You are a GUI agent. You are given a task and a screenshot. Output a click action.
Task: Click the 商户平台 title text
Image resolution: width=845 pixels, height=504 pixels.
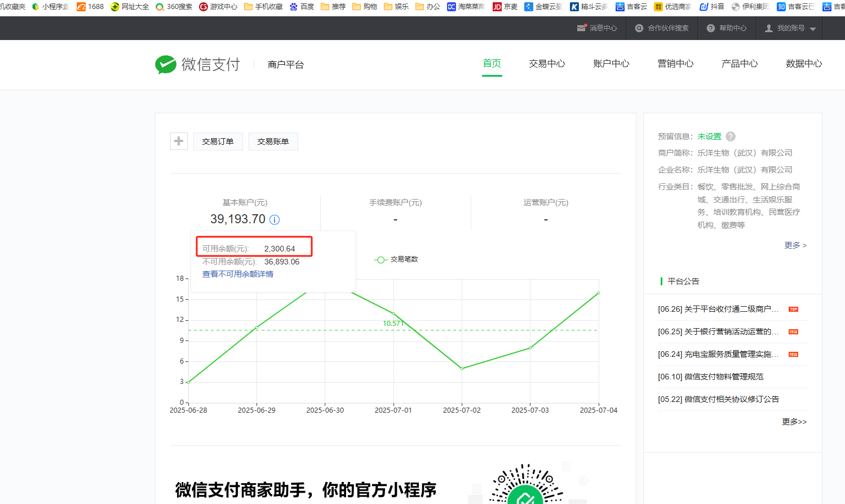(286, 65)
